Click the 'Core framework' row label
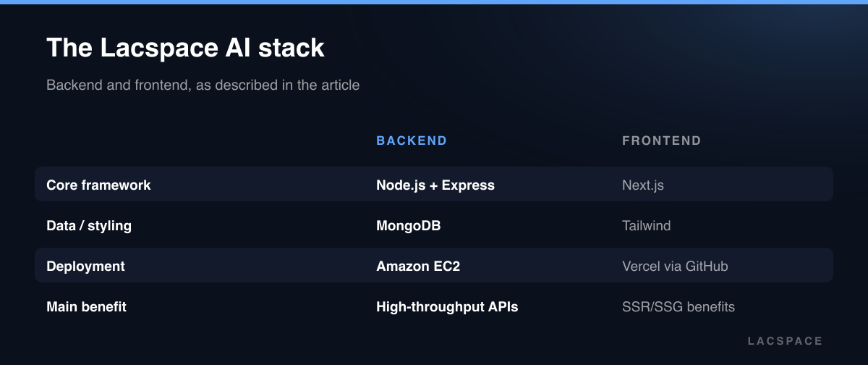868x365 pixels. coord(99,185)
